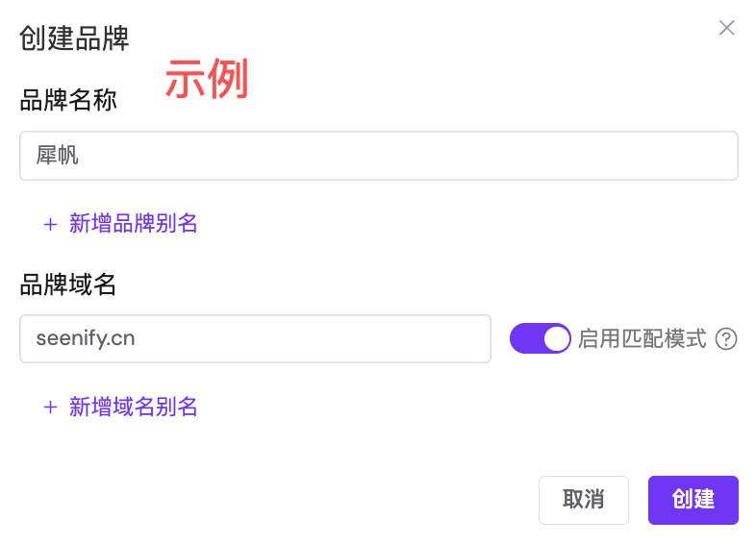Click the 品牌名称 field label
The height and width of the screenshot is (544, 756).
coord(68,100)
